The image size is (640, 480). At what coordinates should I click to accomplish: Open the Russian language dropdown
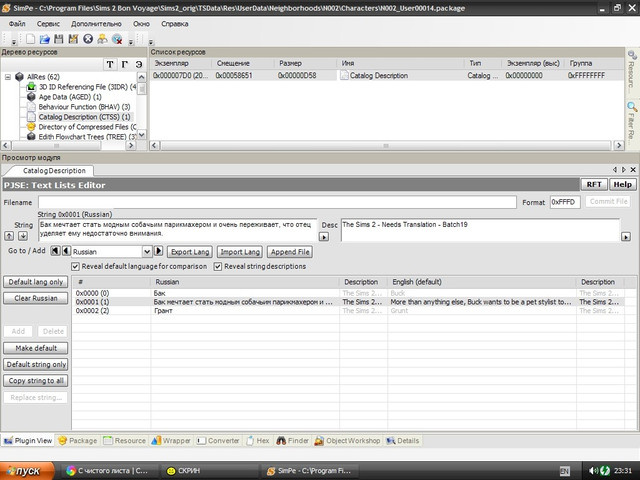coord(147,251)
